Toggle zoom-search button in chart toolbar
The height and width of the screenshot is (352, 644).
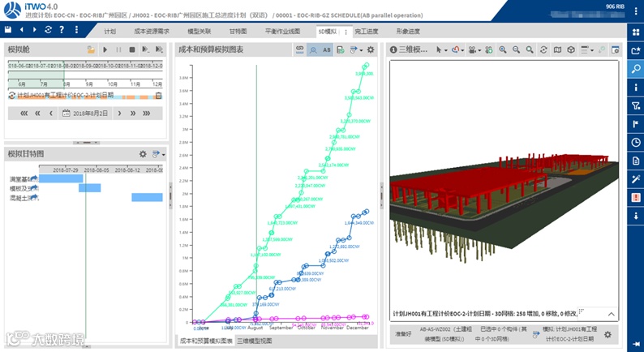pyautogui.click(x=313, y=49)
